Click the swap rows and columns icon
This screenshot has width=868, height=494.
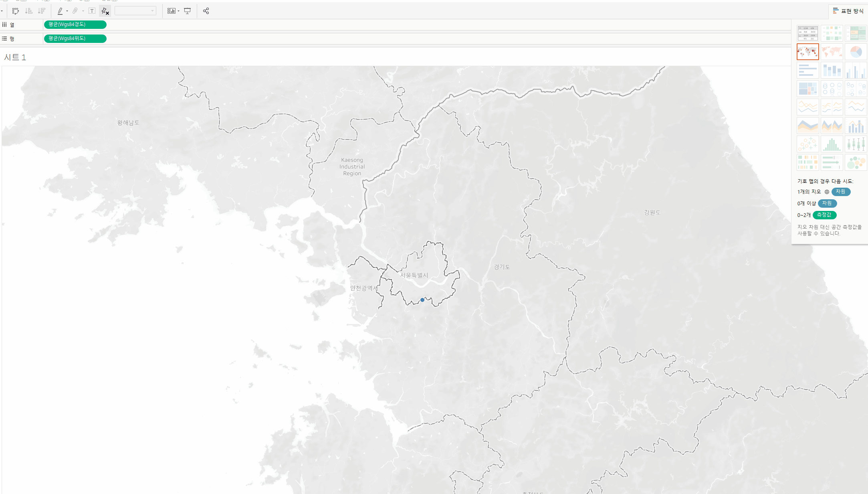tap(16, 11)
